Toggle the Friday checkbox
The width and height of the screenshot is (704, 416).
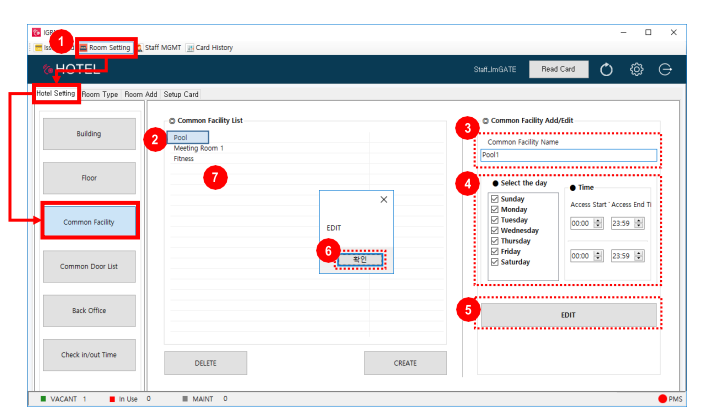495,251
